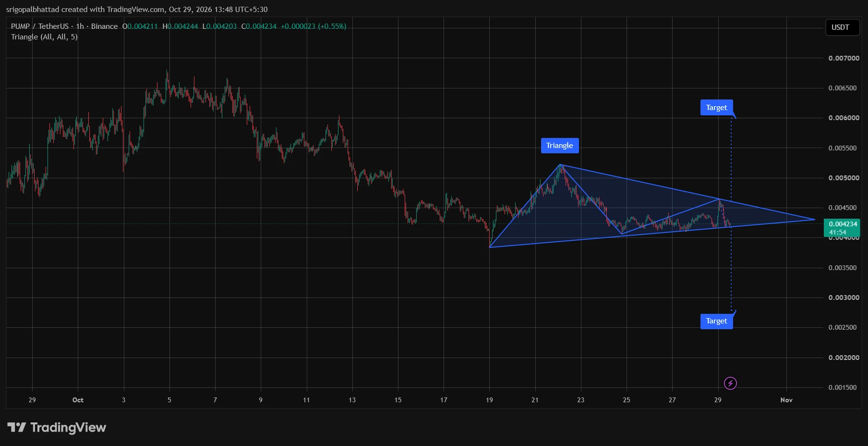Click the Target label below the triangle

(716, 321)
